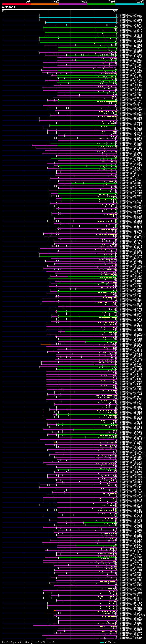Viewport: 146px width, 644px height.
Task: Open hit UniRef100_A7QW77
Action: coord(131,30)
